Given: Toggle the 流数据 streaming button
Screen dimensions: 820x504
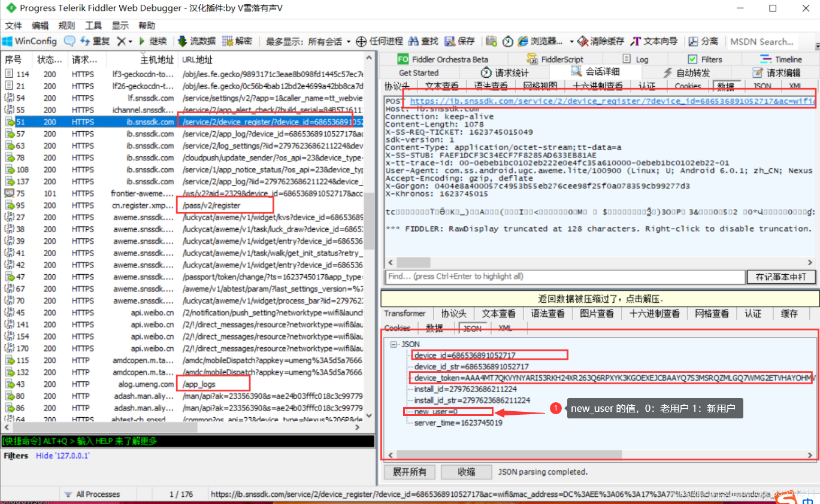Looking at the screenshot, I should (197, 41).
